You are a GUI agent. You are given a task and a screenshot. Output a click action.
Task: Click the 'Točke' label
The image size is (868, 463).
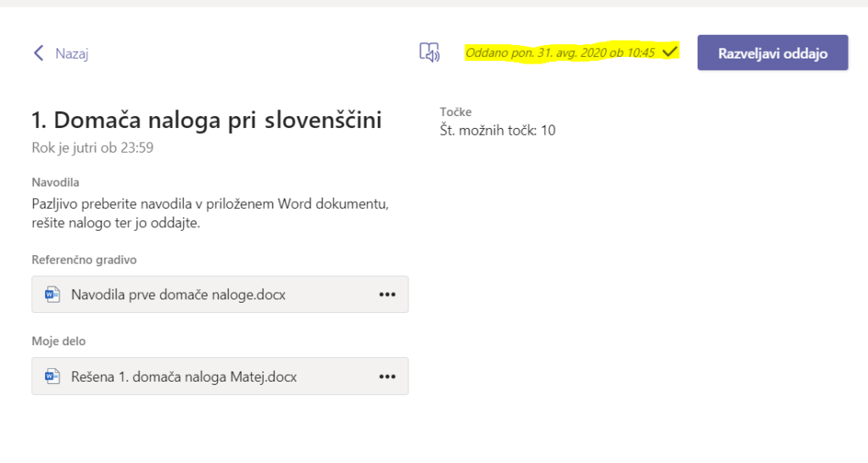[x=455, y=112]
